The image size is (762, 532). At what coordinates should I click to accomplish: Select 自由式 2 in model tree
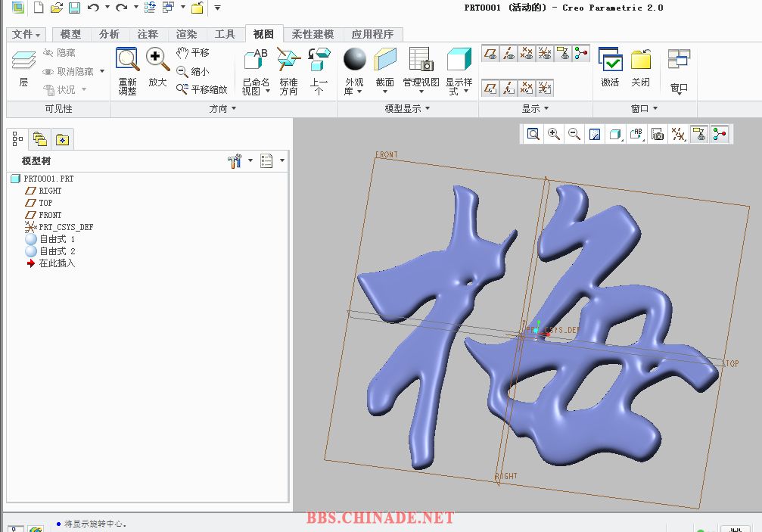(x=51, y=251)
